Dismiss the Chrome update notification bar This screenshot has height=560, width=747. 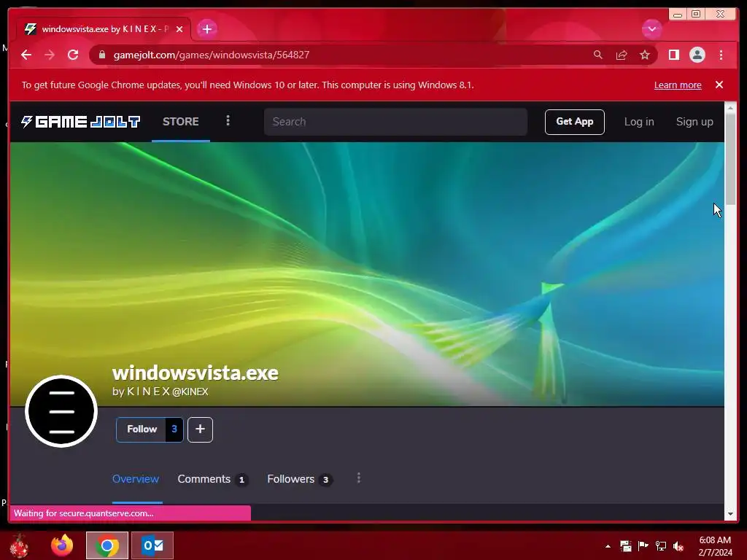pos(719,85)
